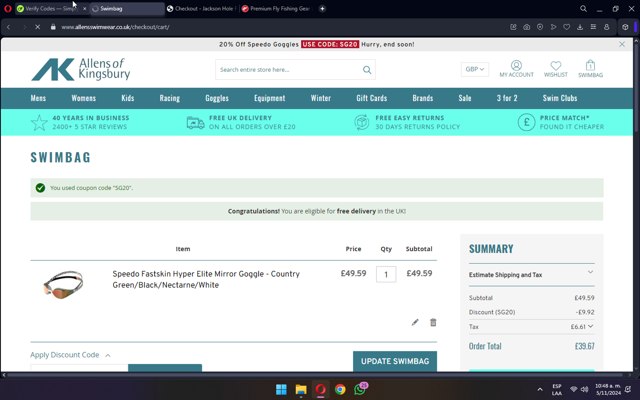The height and width of the screenshot is (400, 640).
Task: Open the taskbar clock and date
Action: pos(608,389)
